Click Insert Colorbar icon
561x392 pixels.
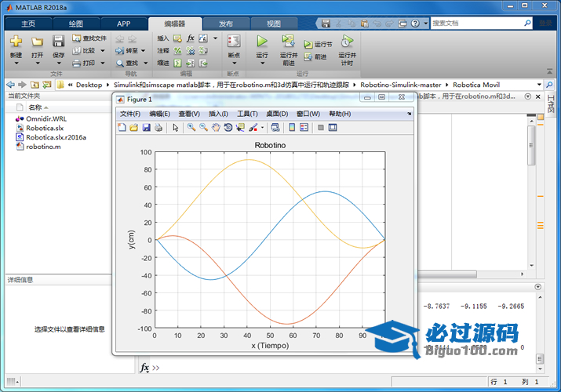[x=292, y=128]
